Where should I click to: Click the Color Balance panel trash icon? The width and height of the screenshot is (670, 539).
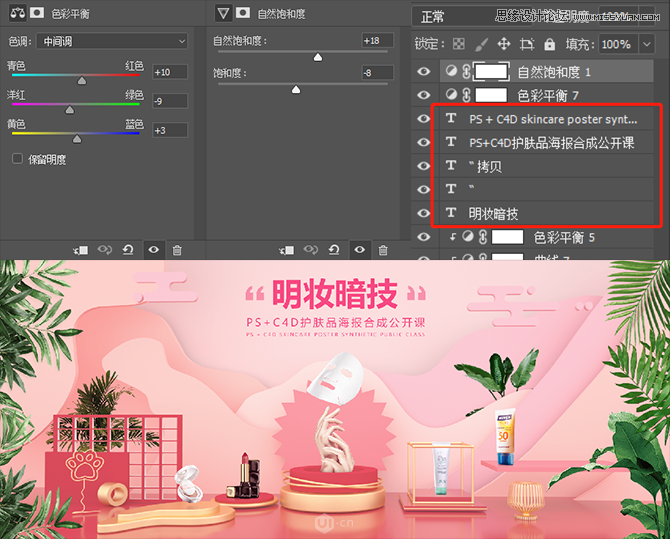[x=177, y=249]
